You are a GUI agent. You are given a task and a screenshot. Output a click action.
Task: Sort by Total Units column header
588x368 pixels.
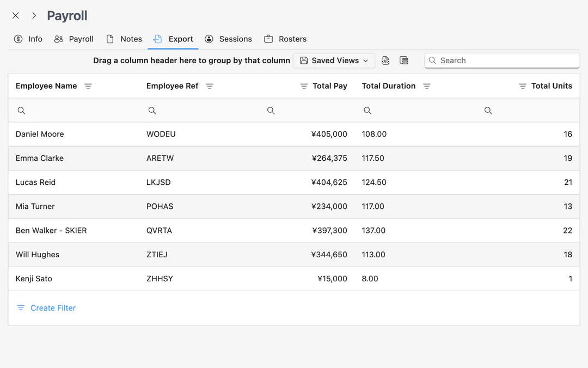552,86
